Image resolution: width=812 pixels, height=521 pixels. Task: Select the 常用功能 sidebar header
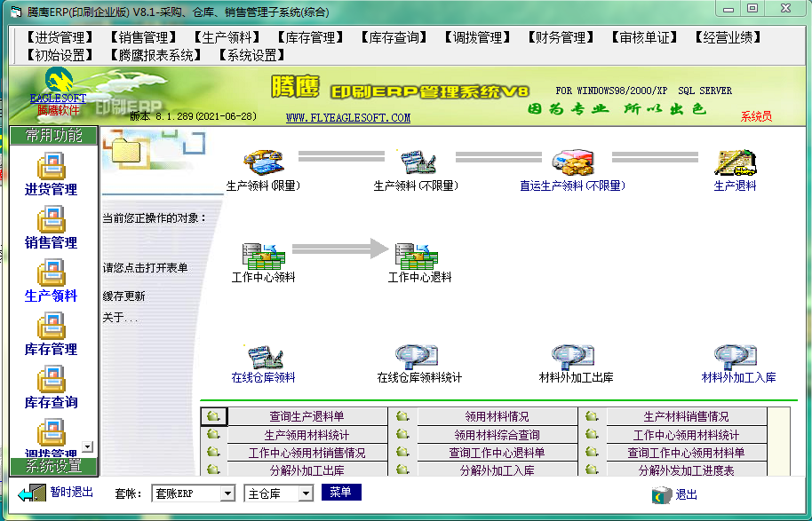pos(54,136)
